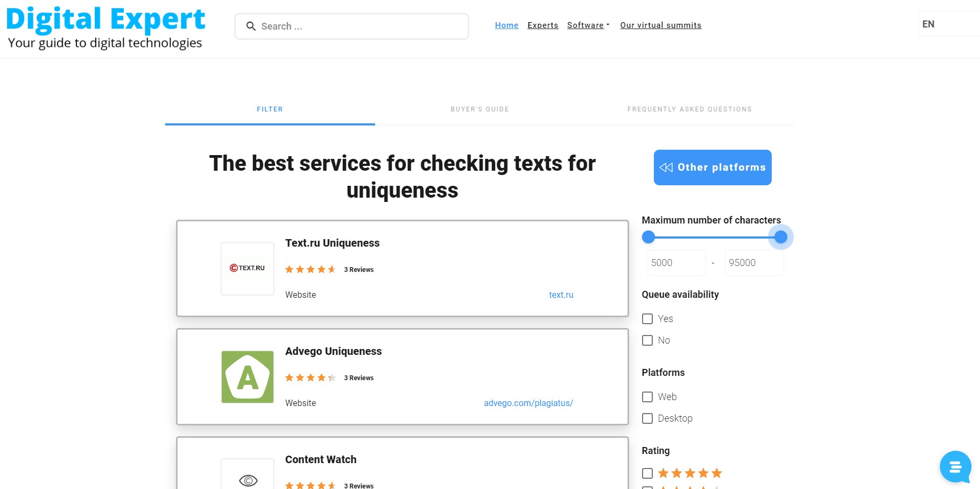This screenshot has height=489, width=980.
Task: Open Advego Uniqueness title
Action: (x=333, y=351)
